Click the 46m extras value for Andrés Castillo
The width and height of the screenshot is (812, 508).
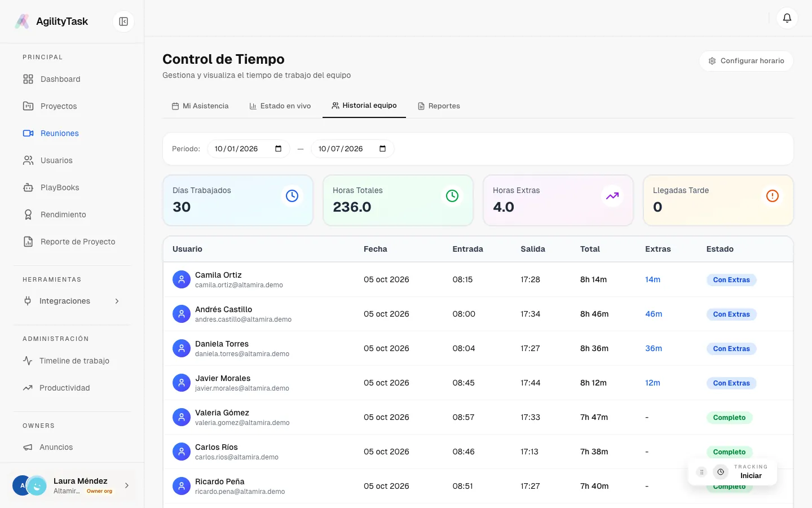pos(654,314)
